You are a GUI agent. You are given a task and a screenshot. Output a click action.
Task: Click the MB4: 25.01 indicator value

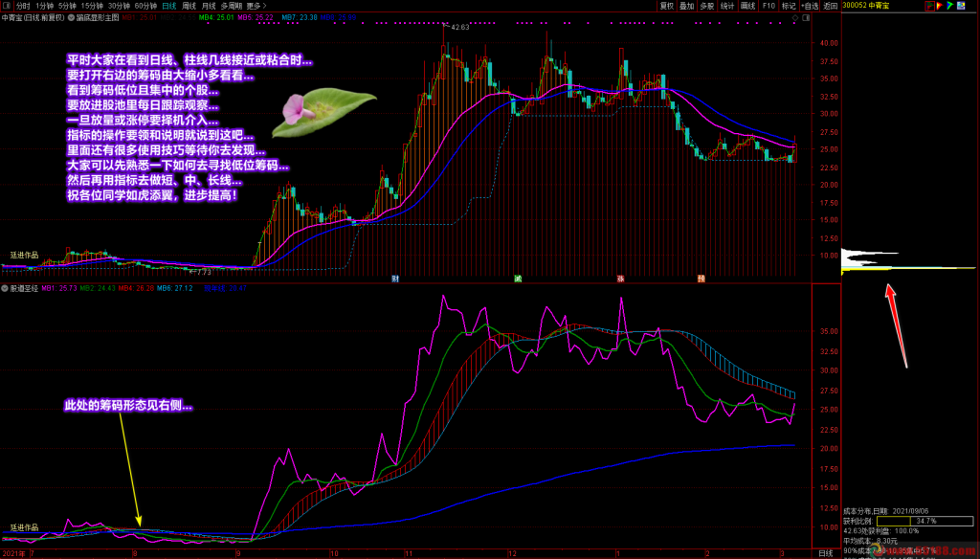[216, 17]
